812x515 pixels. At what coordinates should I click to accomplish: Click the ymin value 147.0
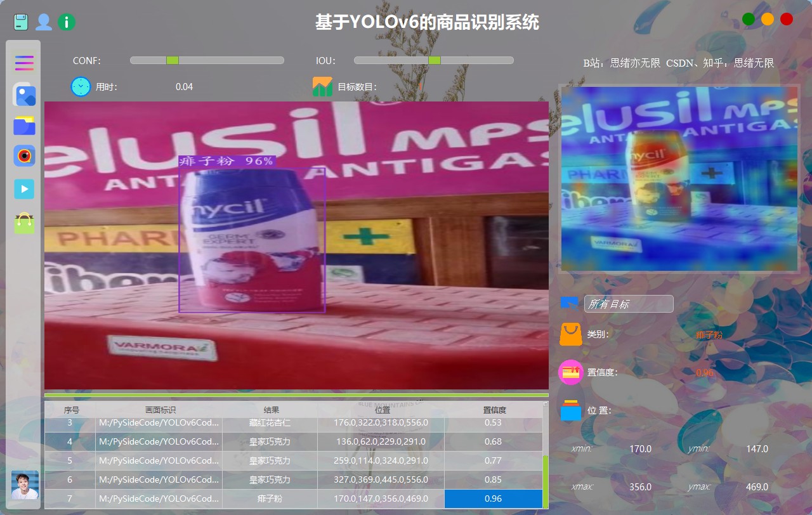757,449
